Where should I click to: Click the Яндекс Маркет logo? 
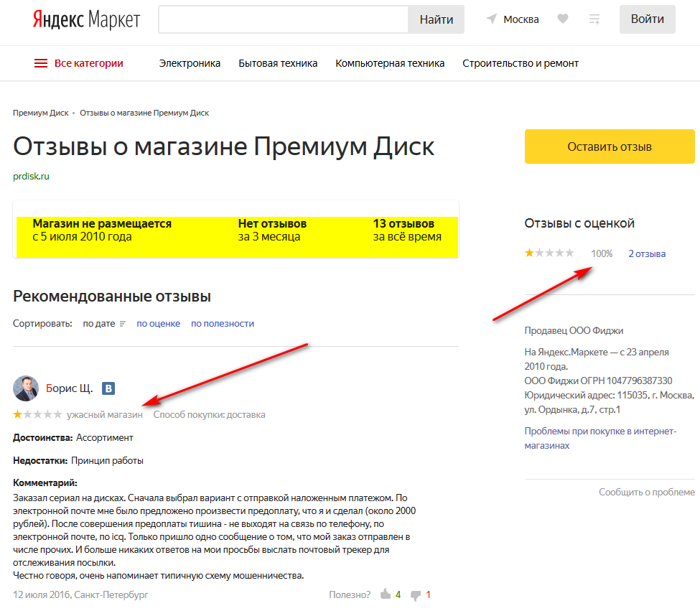[x=86, y=19]
